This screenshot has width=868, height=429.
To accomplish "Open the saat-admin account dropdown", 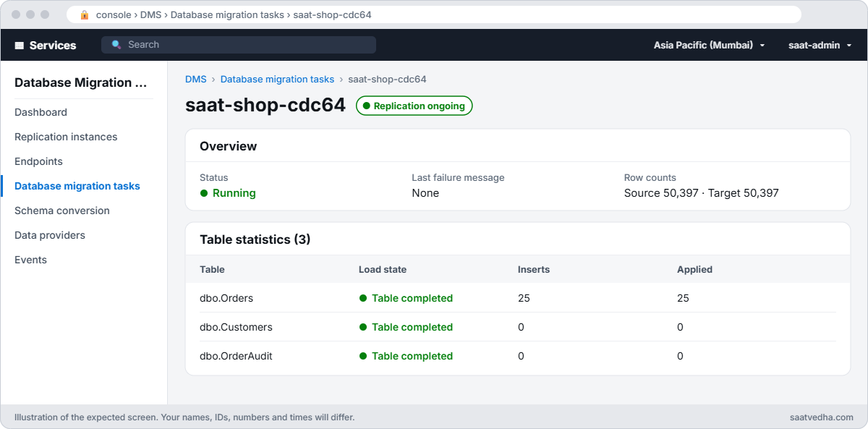I will (820, 45).
